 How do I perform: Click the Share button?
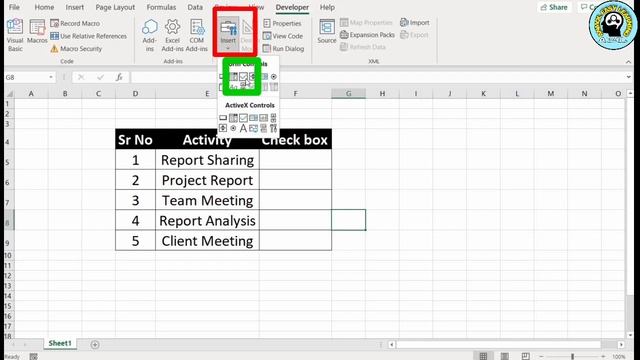point(554,7)
